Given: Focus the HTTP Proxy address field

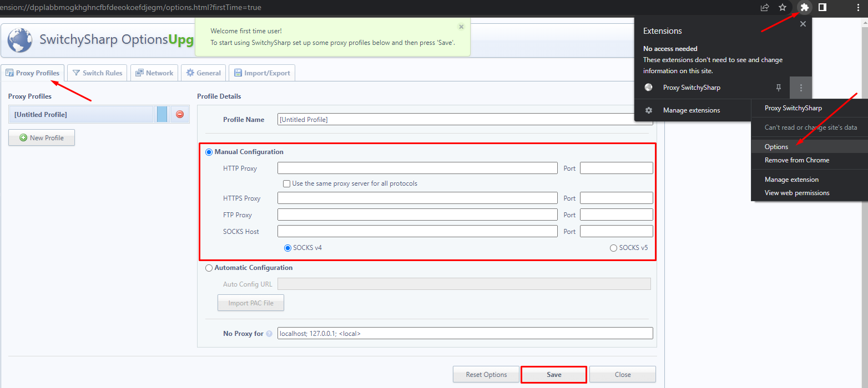Looking at the screenshot, I should (417, 168).
